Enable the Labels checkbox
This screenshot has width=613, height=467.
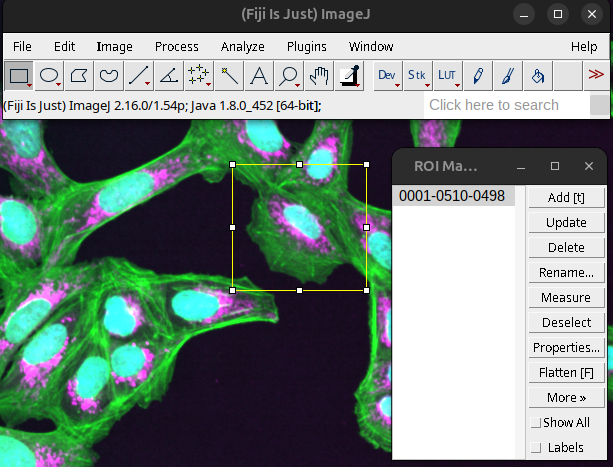click(537, 447)
